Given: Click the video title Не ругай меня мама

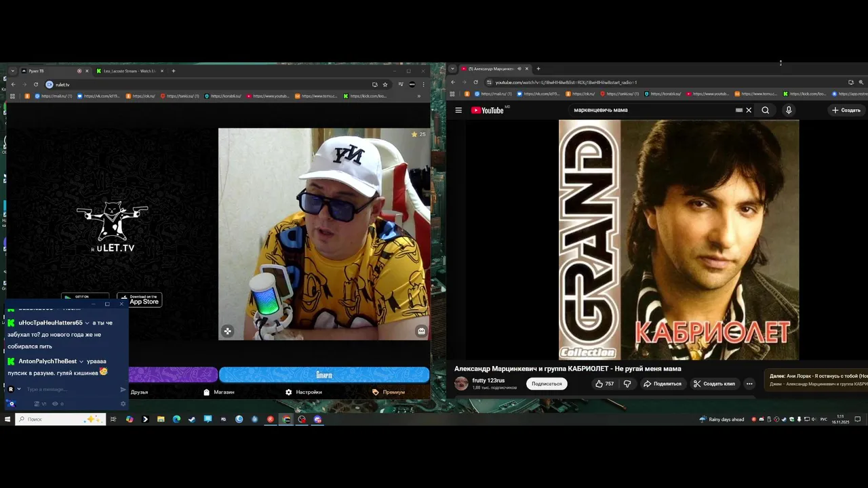Looking at the screenshot, I should pos(568,369).
